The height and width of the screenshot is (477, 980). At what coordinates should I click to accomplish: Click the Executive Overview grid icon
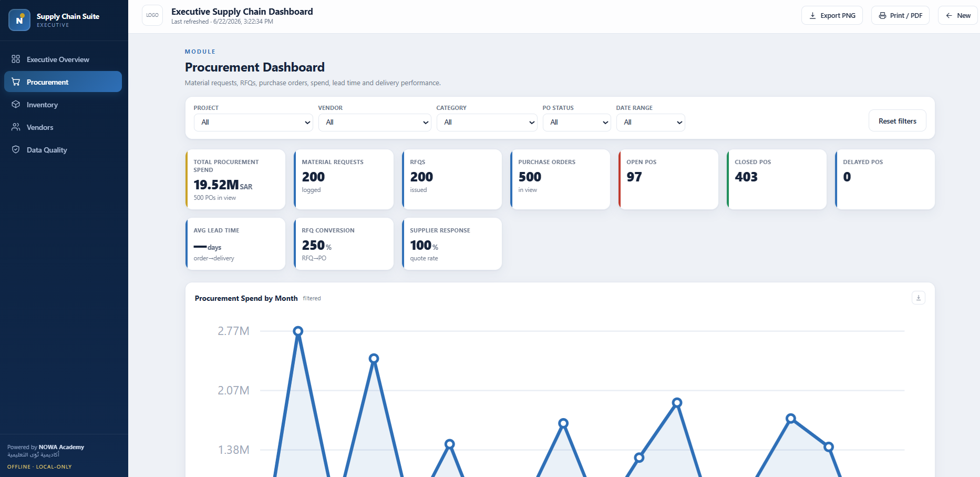pos(16,59)
